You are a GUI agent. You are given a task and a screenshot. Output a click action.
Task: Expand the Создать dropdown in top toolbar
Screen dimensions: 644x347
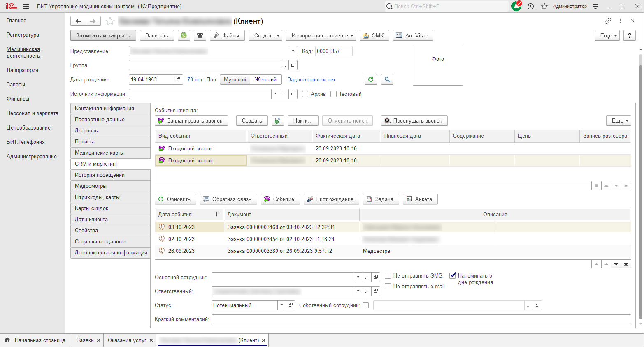point(265,36)
